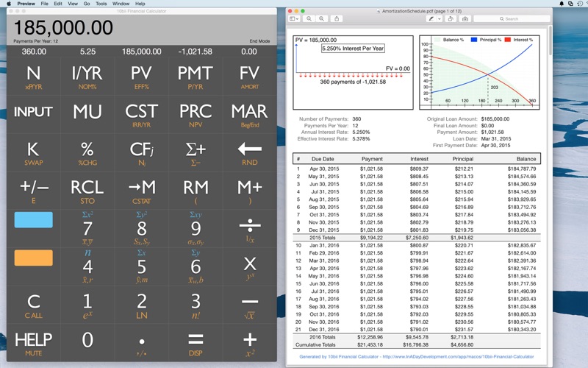Image resolution: width=588 pixels, height=368 pixels.
Task: Tap the PV key on the calculator
Action: [x=141, y=77]
